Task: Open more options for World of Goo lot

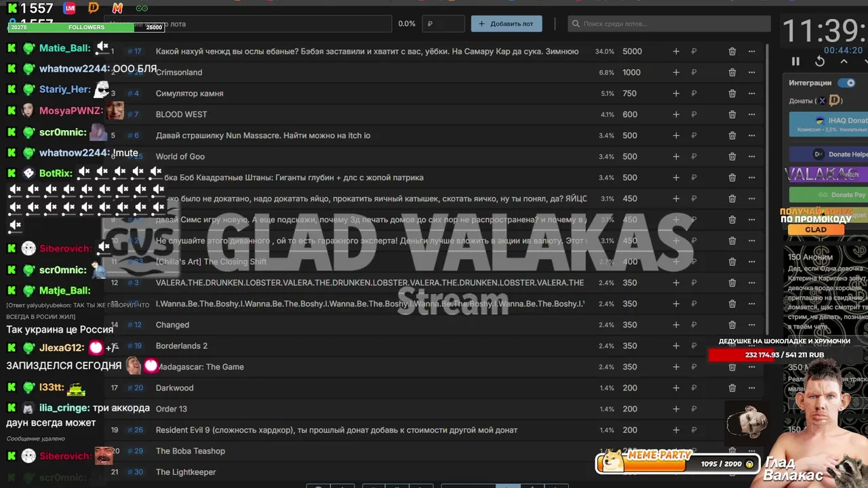Action: 751,157
